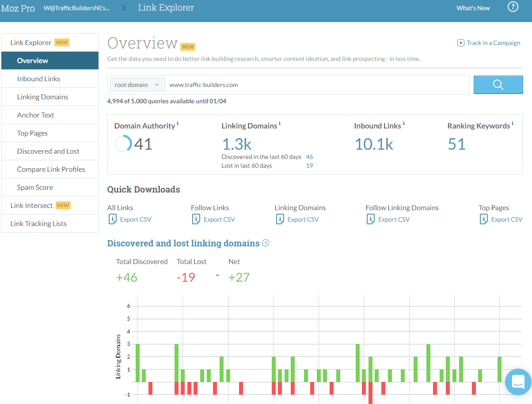Click What's New in header

point(473,8)
